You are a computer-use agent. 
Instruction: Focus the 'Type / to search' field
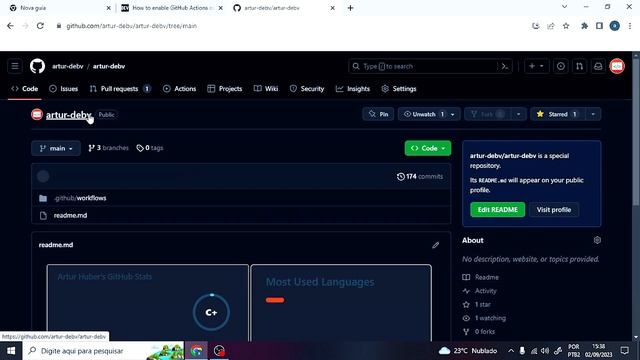click(x=424, y=66)
